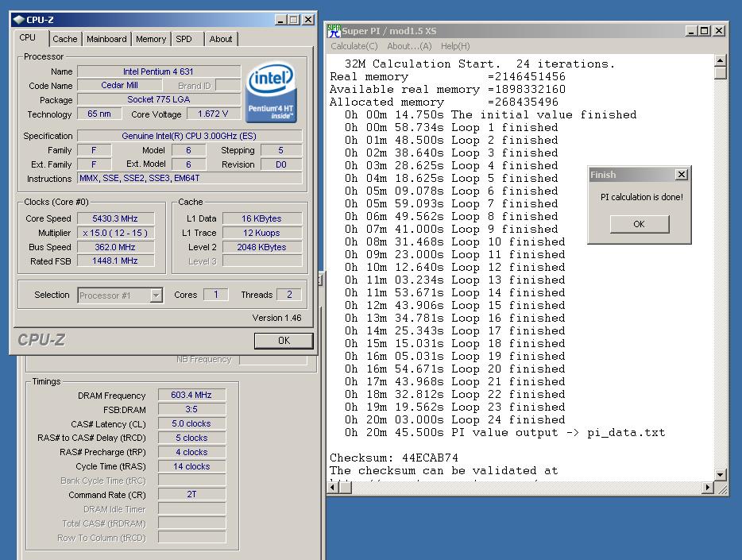The width and height of the screenshot is (742, 560).
Task: Click the Super PI scroll up arrow
Action: (720, 60)
